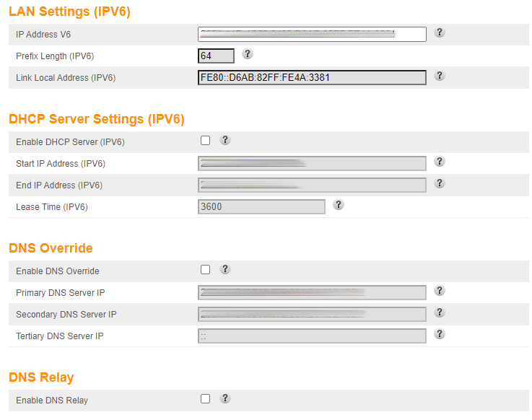Show help for Secondary DNS Server IP
Viewport: 532px width, 420px height.
coord(440,312)
